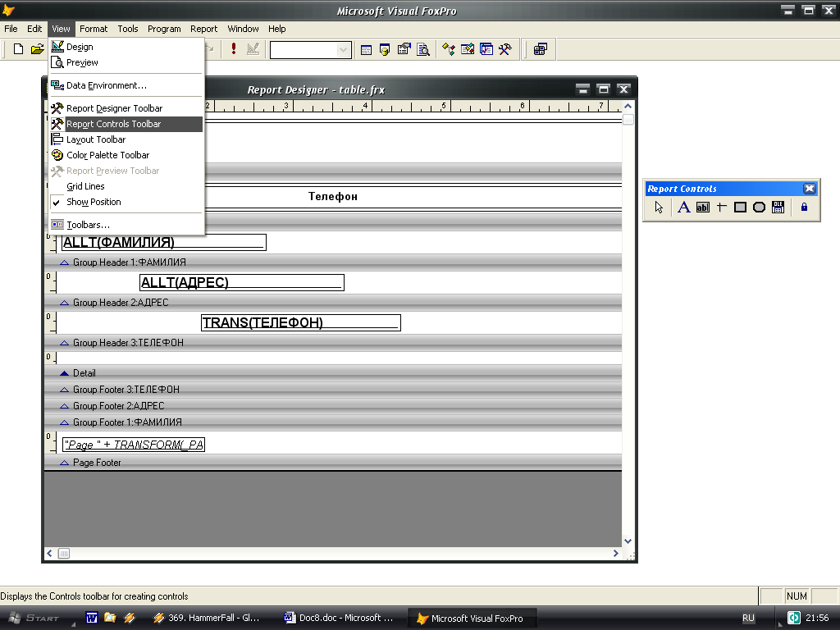840x630 pixels.
Task: Select the Field tool in Report Controls
Action: pos(702,208)
